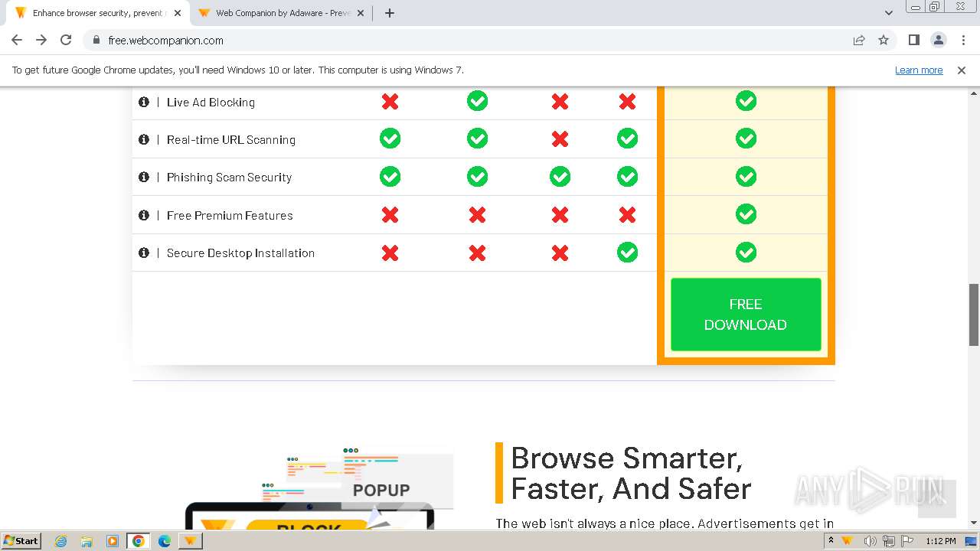Close the Enhance browser security tab
The width and height of the screenshot is (980, 551).
tap(178, 13)
